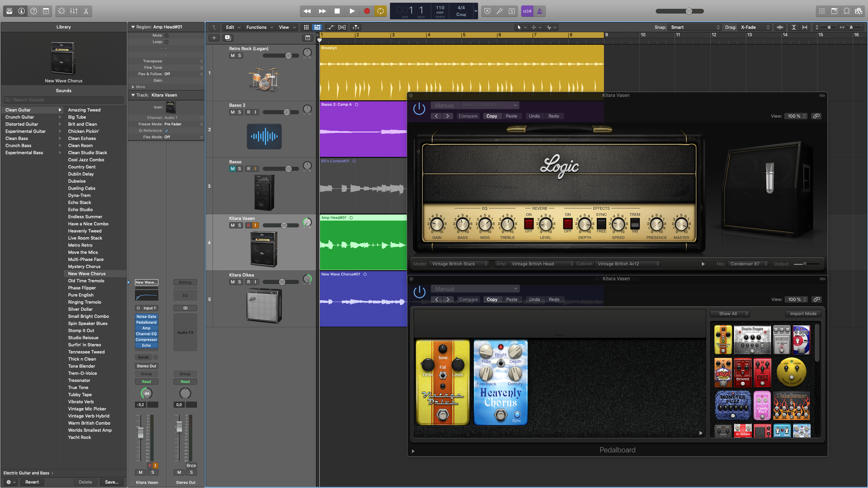Click the Bnce button on Stereo Out
868x488 pixels.
tap(191, 466)
